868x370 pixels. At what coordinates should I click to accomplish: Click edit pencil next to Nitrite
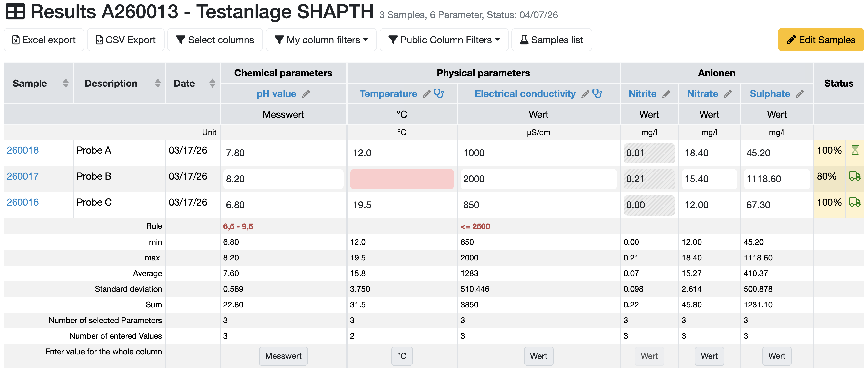(x=666, y=94)
